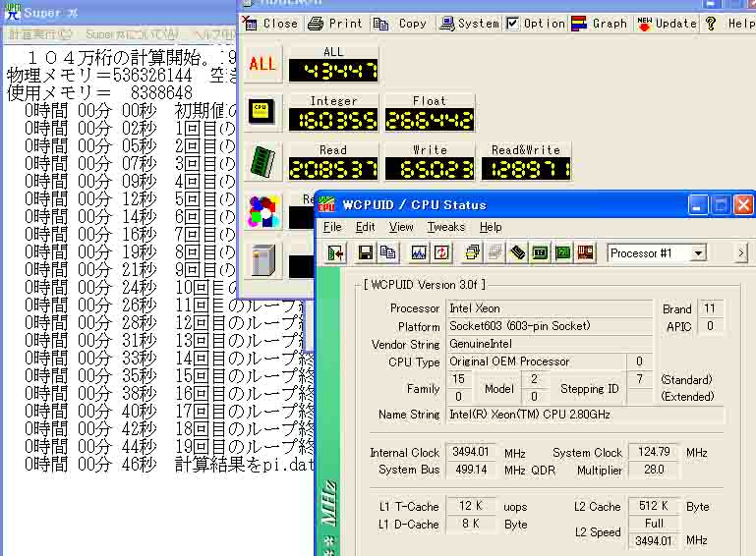Click the Vendor String field GenuineIntel

pyautogui.click(x=550, y=344)
